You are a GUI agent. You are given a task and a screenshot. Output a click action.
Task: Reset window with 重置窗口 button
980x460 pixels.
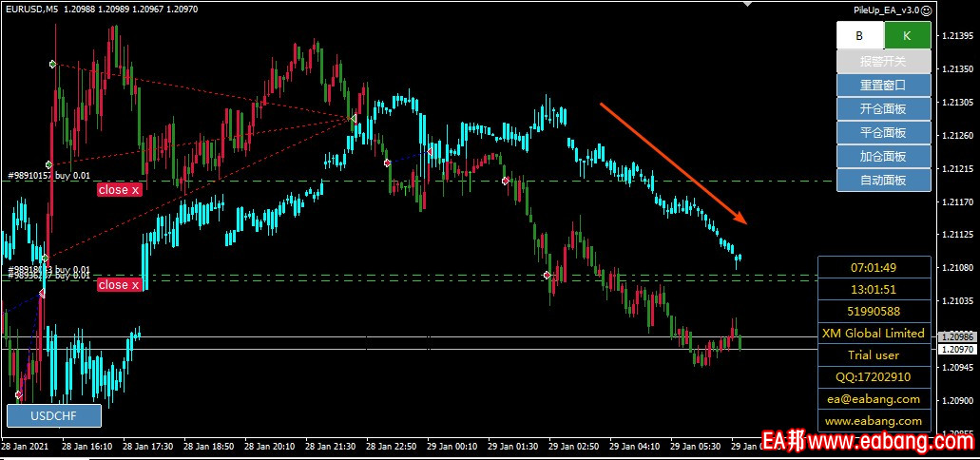[883, 86]
